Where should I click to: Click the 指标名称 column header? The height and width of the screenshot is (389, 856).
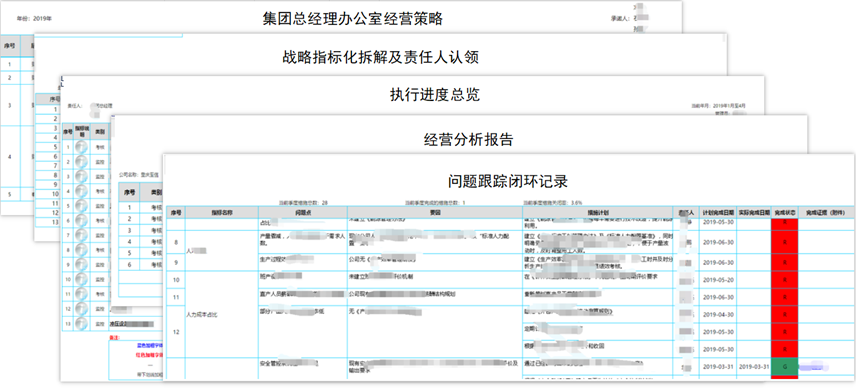click(x=222, y=212)
